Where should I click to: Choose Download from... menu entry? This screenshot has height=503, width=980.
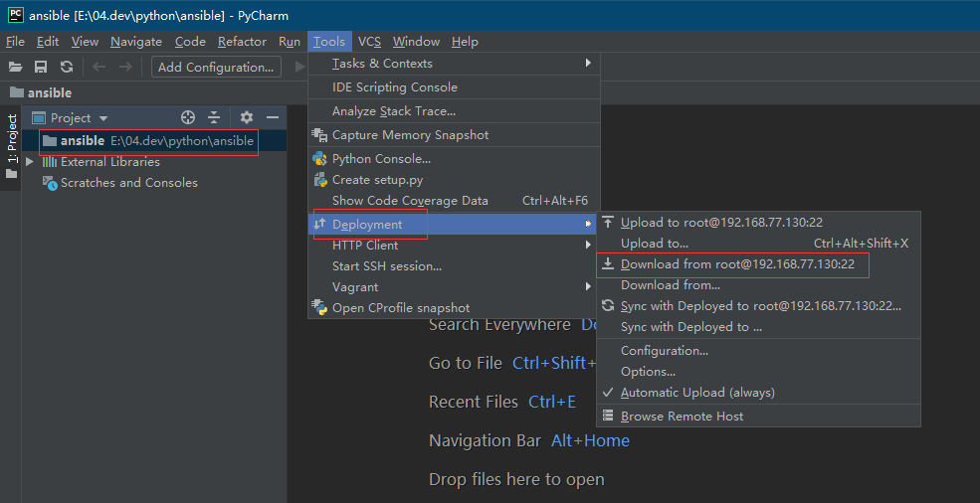759,285
